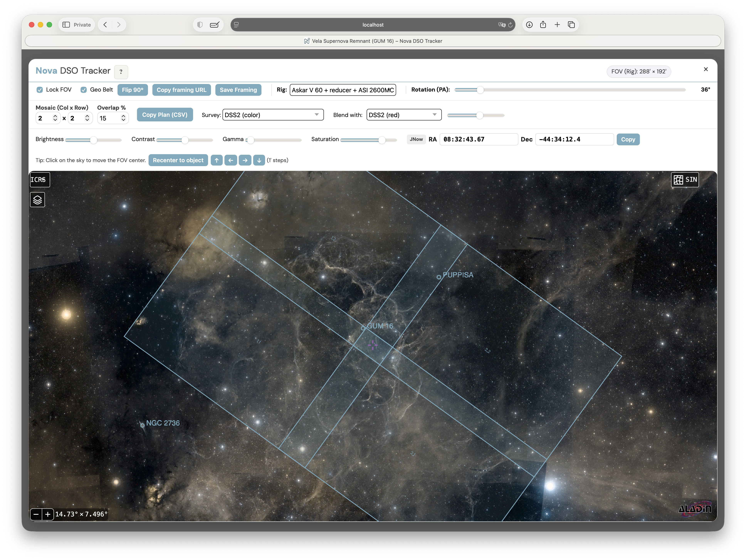The height and width of the screenshot is (560, 746).
Task: Toggle the JNow coordinate epoch button
Action: pos(416,139)
